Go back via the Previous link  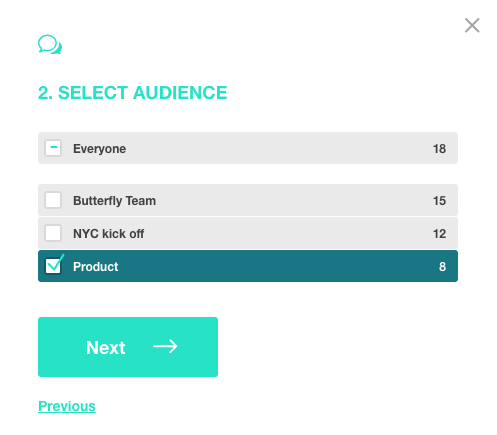[67, 406]
